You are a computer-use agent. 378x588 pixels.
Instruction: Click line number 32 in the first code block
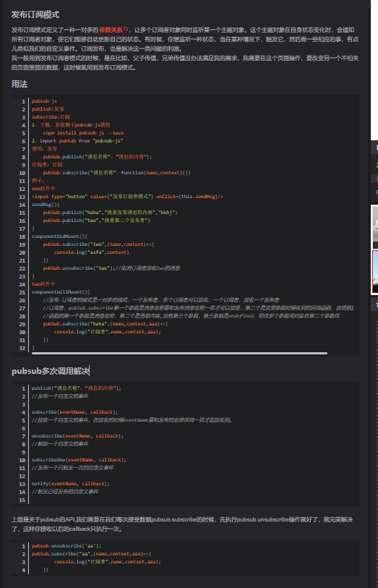pyautogui.click(x=22, y=349)
